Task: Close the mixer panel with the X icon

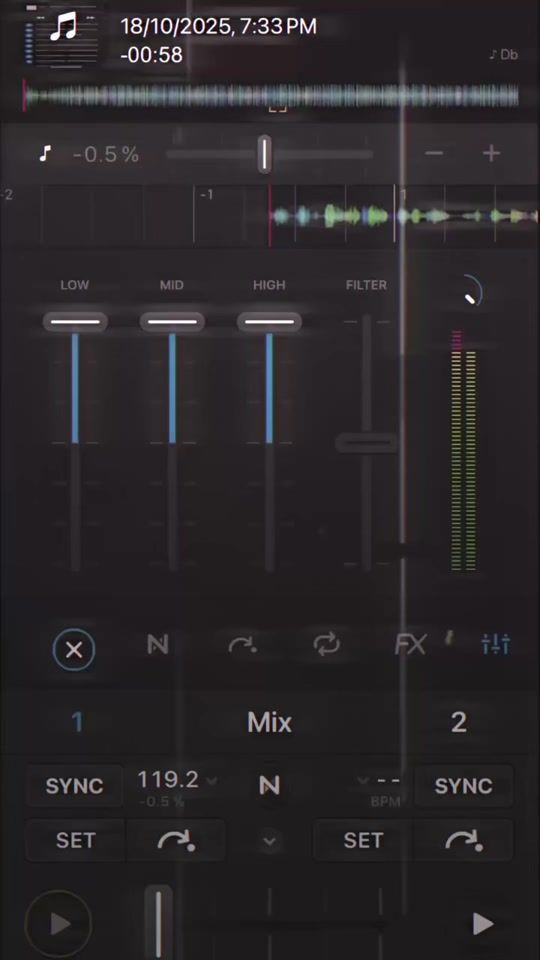Action: [74, 650]
